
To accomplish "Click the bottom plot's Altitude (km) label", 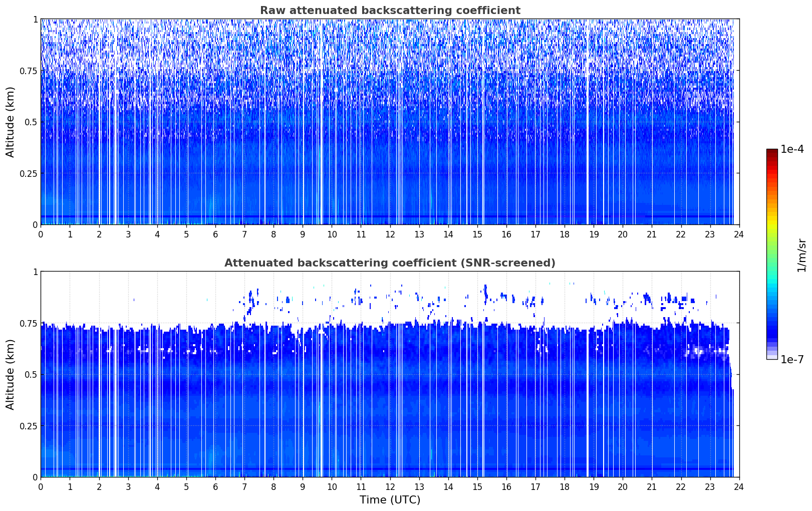I will (x=11, y=374).
